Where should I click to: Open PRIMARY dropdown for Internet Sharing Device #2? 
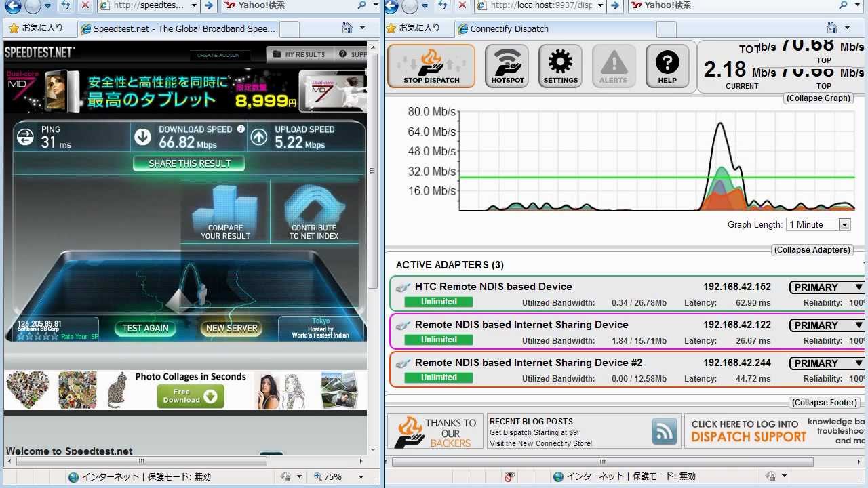(x=828, y=363)
